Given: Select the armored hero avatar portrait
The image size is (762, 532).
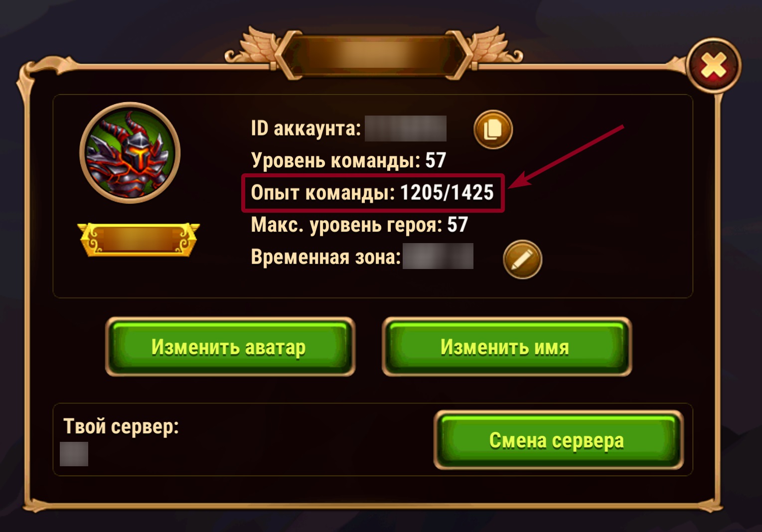Looking at the screenshot, I should [130, 152].
